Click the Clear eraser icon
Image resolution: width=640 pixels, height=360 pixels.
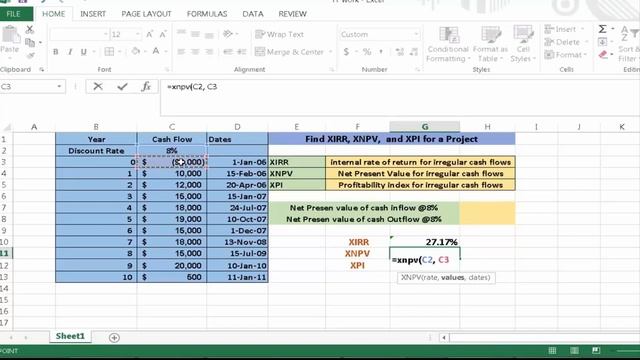click(x=603, y=55)
